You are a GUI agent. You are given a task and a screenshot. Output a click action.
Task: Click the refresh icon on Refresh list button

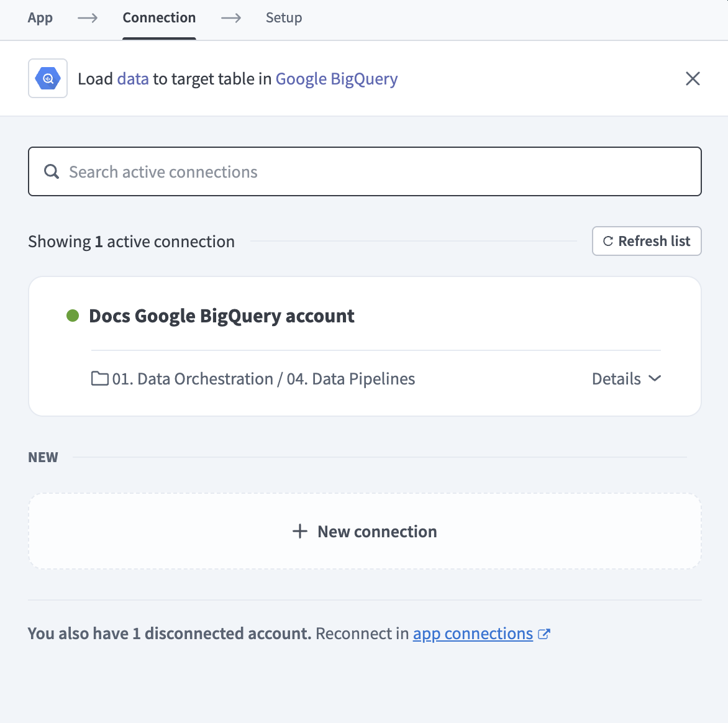click(607, 241)
